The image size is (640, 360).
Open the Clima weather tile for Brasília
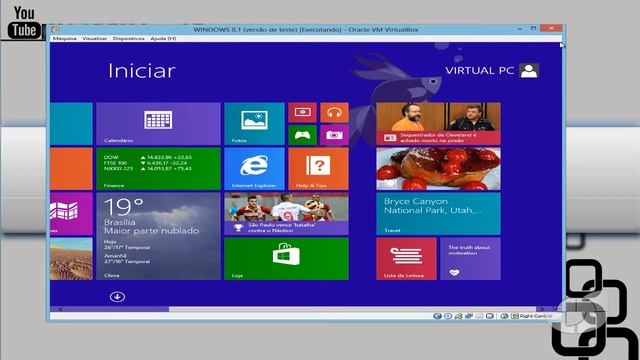point(158,236)
